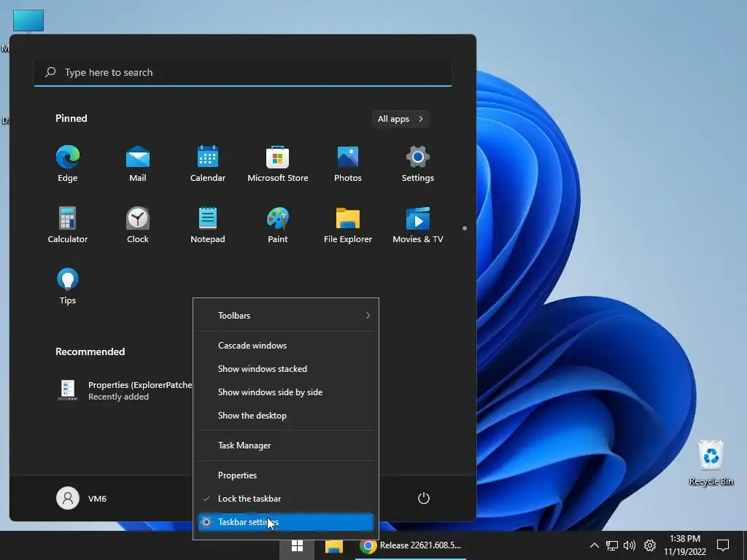Open the notification center icon
747x560 pixels.
coord(723,545)
